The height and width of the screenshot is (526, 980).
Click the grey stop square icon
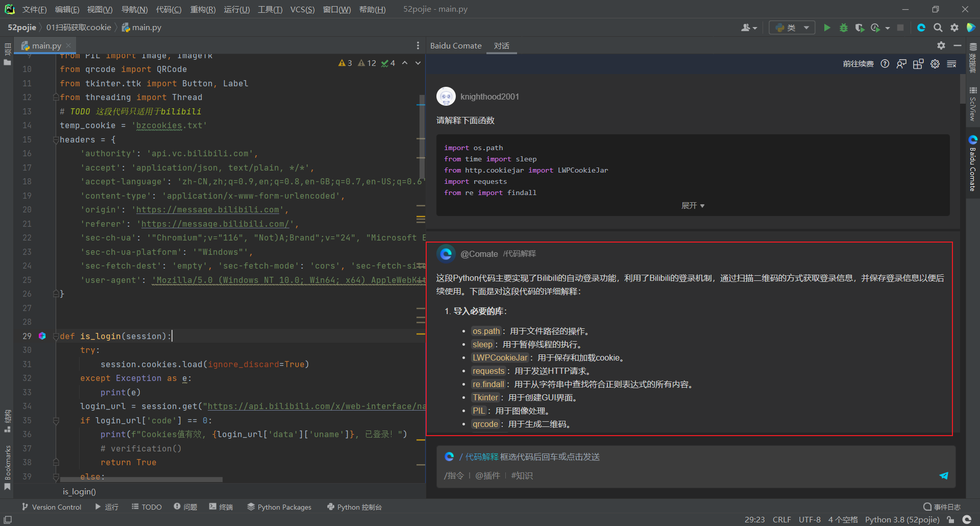[900, 28]
